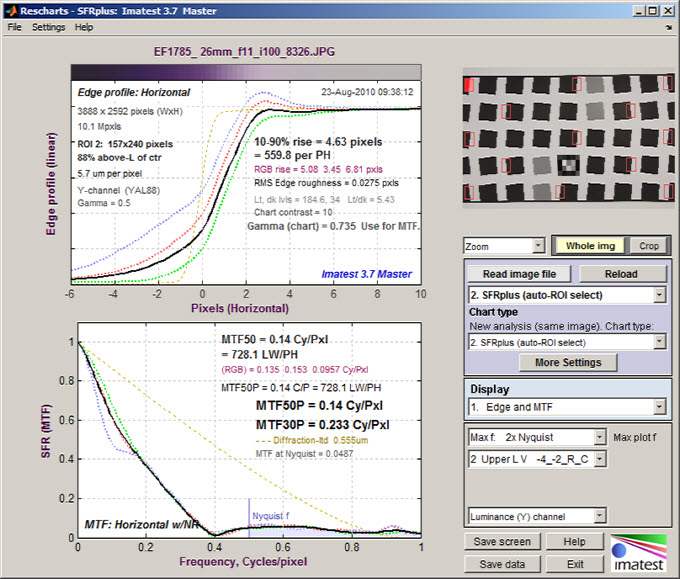Click the MATLAB icon in title bar
This screenshot has width=680, height=579.
[12, 11]
